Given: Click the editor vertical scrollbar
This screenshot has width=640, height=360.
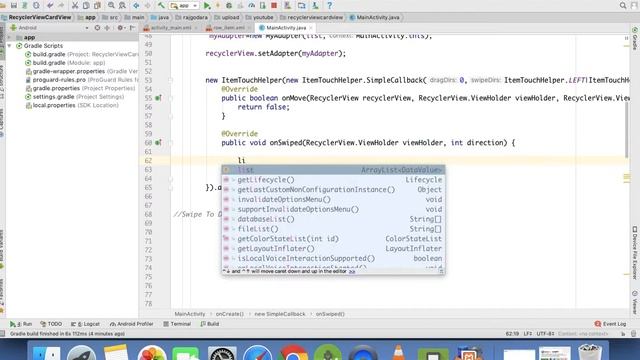Looking at the screenshot, I should pyautogui.click(x=627, y=129).
